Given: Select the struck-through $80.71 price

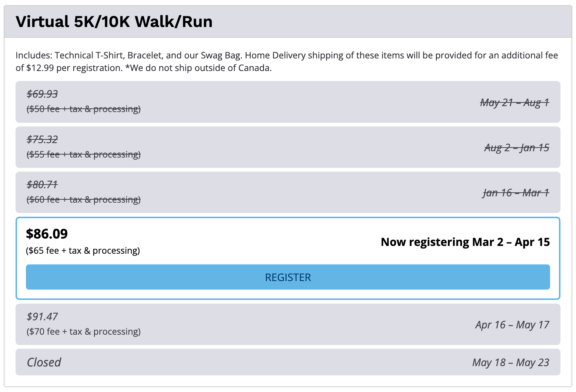Looking at the screenshot, I should (x=42, y=185).
